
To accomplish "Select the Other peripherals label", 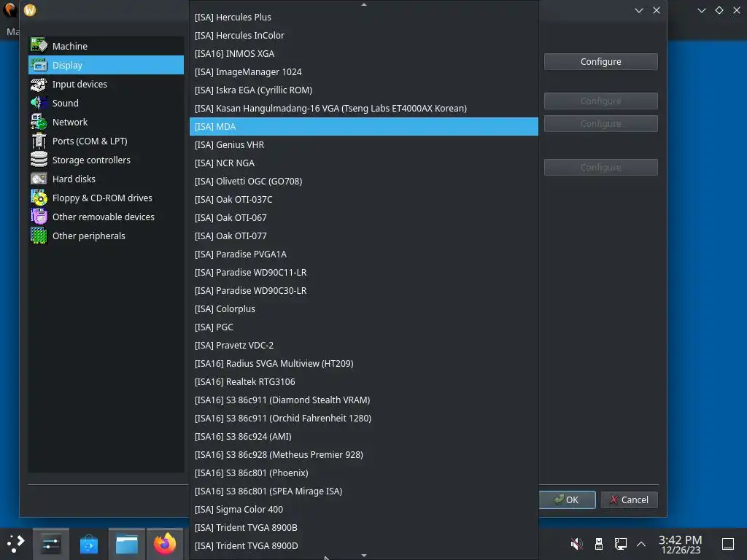I will [x=88, y=236].
